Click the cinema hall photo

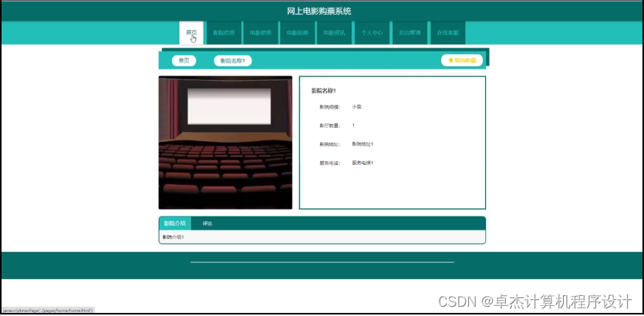(x=225, y=143)
